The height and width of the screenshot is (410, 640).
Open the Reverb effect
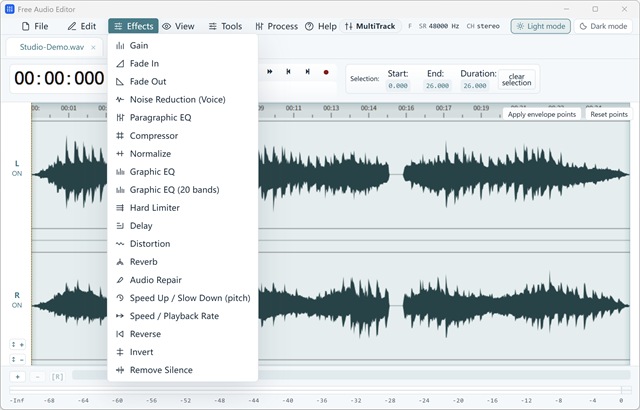point(182,262)
